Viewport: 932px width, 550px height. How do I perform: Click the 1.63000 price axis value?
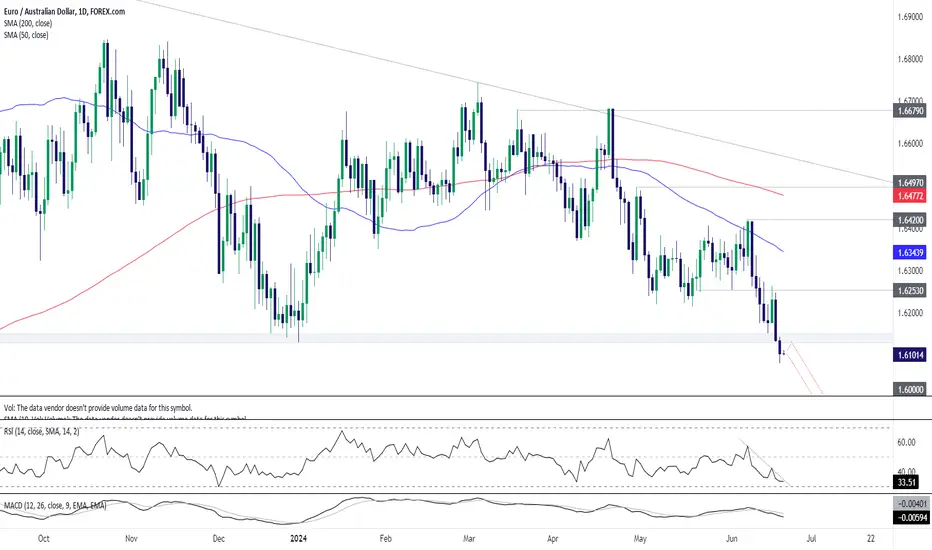point(910,271)
